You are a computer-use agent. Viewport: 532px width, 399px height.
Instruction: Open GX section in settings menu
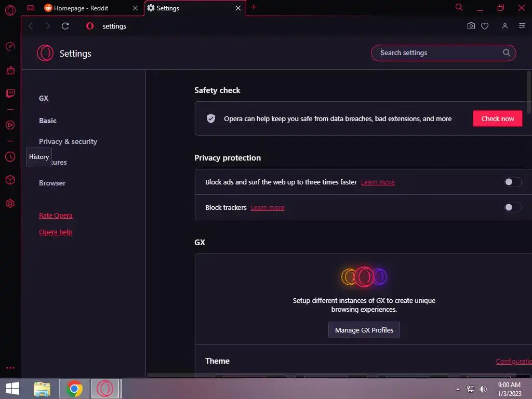click(44, 98)
